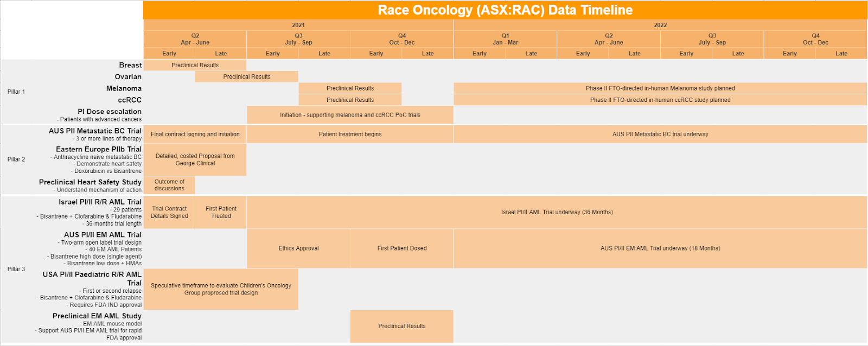The height and width of the screenshot is (346, 868).
Task: Click the Eastern Europe PIIb Trial label
Action: [99, 149]
